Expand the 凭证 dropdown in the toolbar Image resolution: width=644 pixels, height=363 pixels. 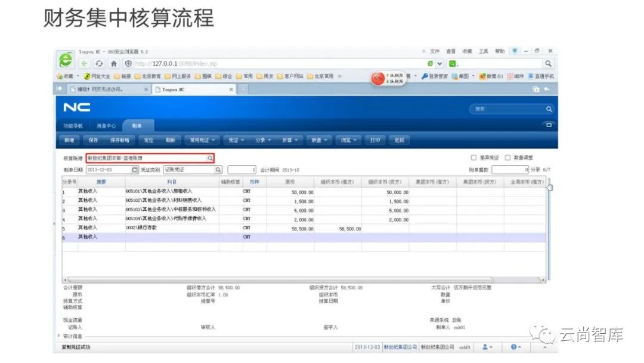(x=236, y=140)
